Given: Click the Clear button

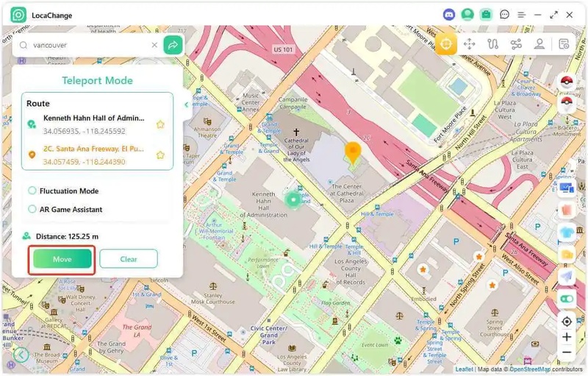Looking at the screenshot, I should coord(129,259).
